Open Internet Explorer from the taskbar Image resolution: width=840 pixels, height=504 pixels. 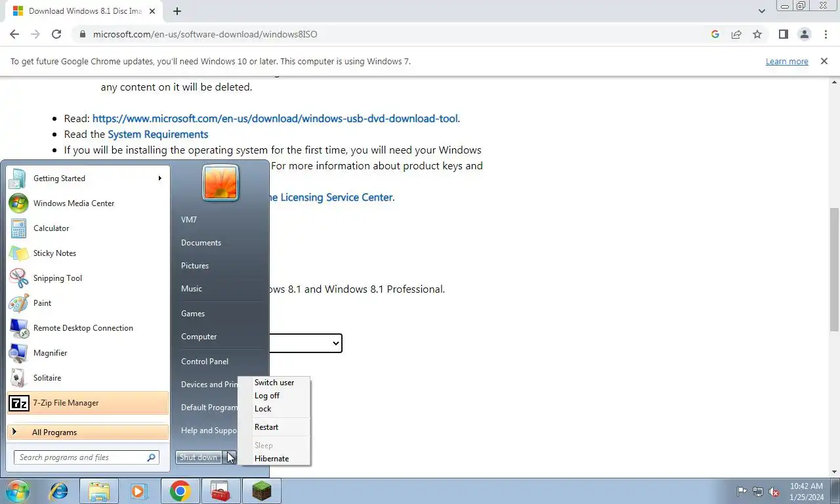click(59, 491)
